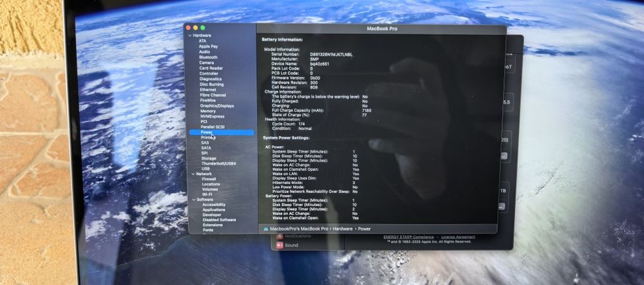Open the License Agreement link
Image resolution: width=644 pixels, height=285 pixels.
(459, 237)
